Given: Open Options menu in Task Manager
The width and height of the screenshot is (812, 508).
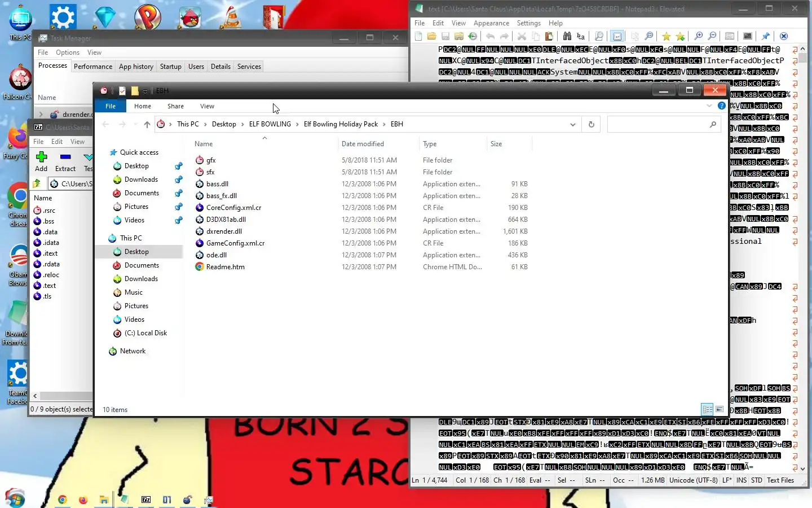Looking at the screenshot, I should [68, 52].
